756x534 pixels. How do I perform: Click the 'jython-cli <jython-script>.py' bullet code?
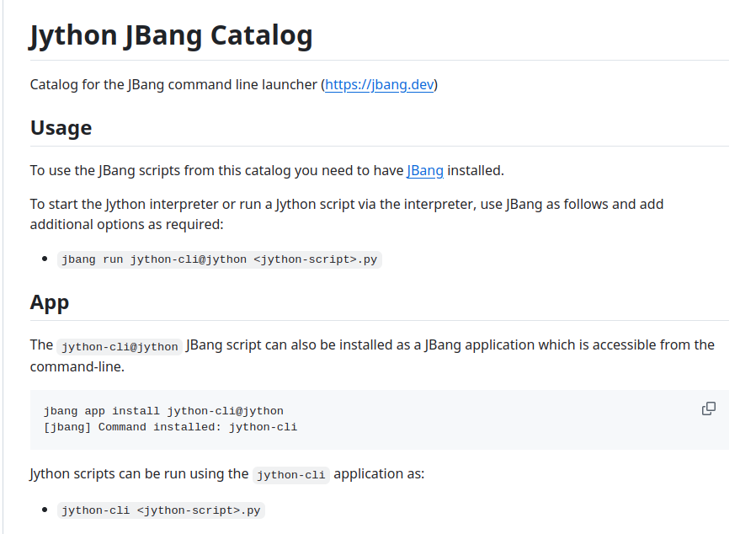161,510
